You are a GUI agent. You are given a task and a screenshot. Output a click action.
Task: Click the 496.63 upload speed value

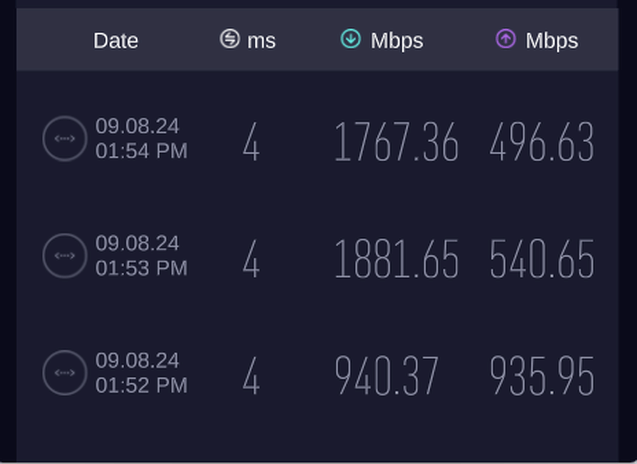tap(542, 142)
